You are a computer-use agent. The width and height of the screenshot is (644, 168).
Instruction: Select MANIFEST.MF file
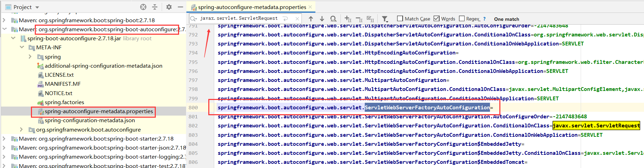point(63,84)
